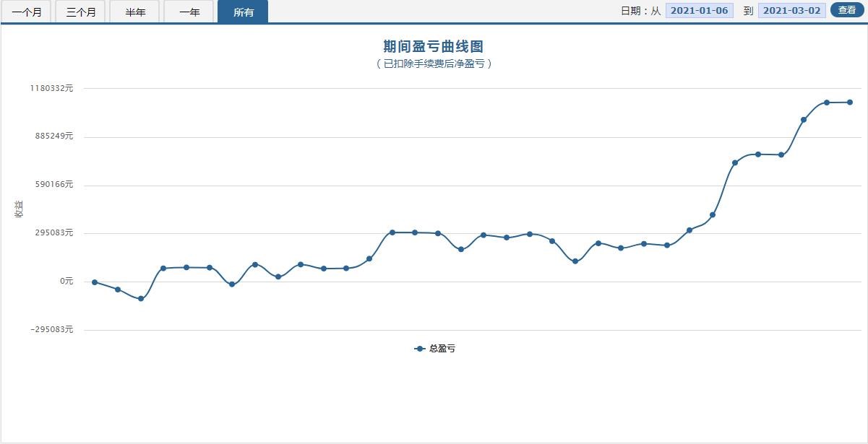Click the 590166元 axis label

tap(53, 185)
